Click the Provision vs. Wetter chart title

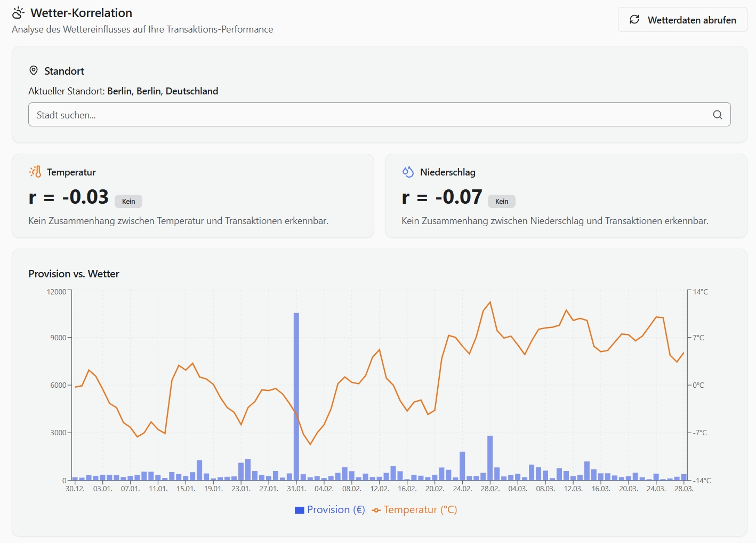pyautogui.click(x=74, y=274)
